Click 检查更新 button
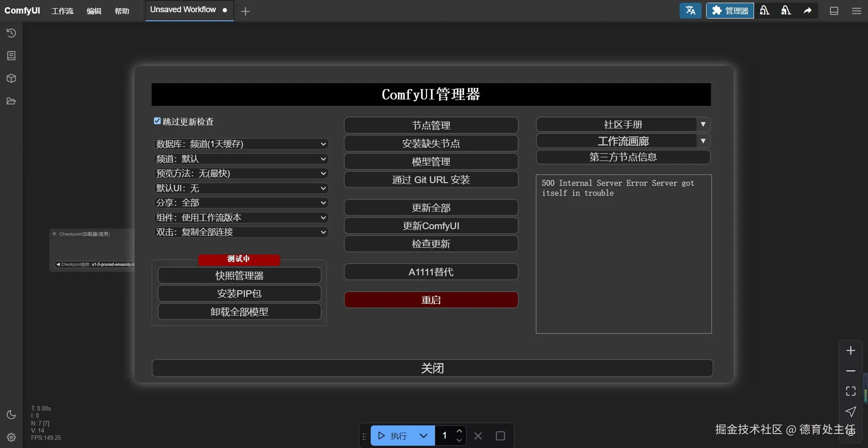Screen dimensions: 868x448 tap(431, 244)
